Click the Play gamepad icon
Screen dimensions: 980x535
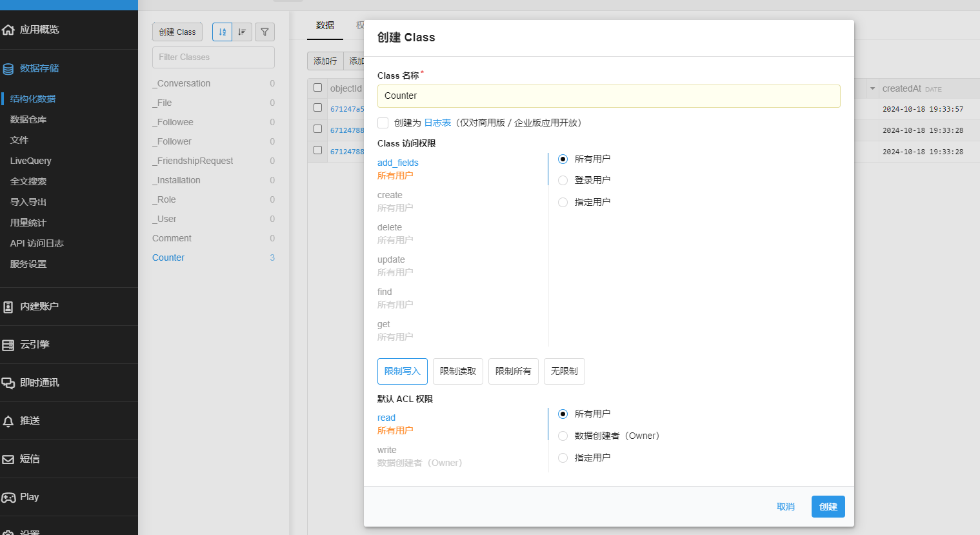tap(8, 498)
